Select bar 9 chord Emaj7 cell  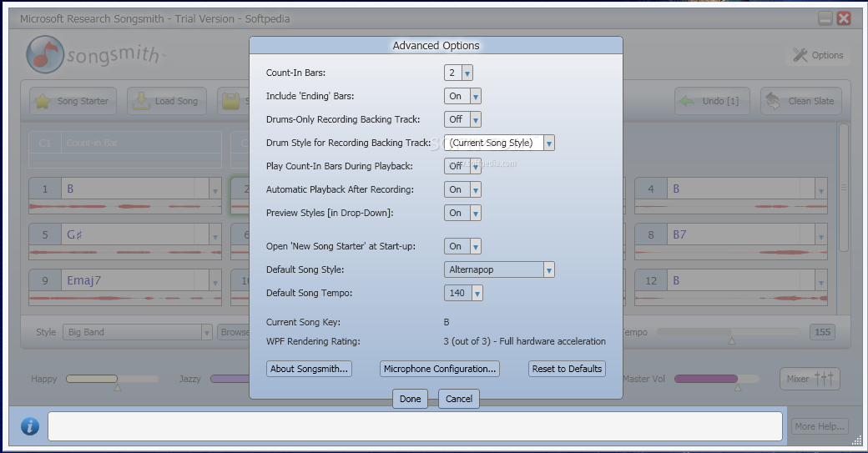pyautogui.click(x=135, y=281)
